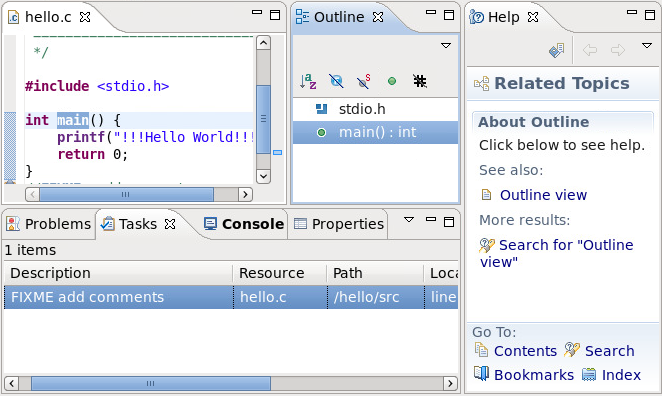Select stdio.h in the Outline tree
662x396 pixels.
[362, 109]
